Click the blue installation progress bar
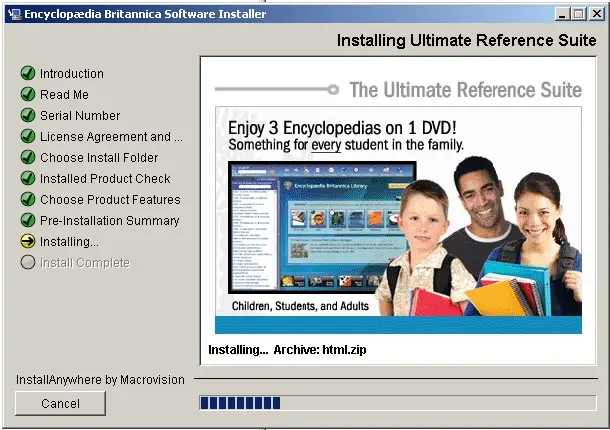610x430 pixels. [x=398, y=403]
